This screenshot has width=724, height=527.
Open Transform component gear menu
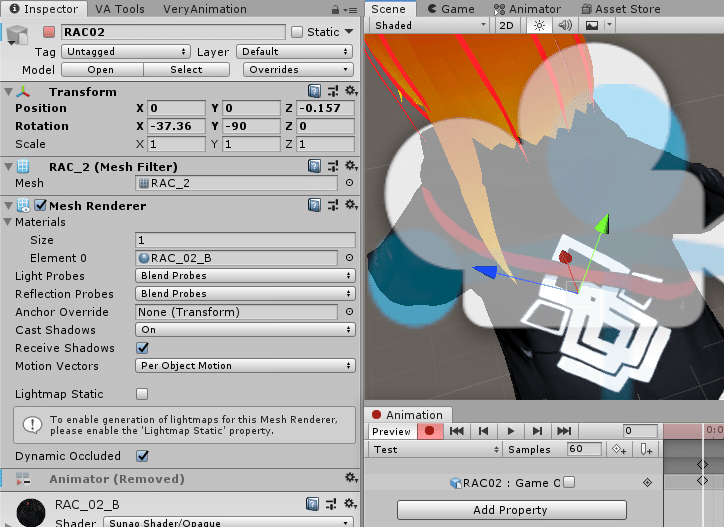pos(351,91)
